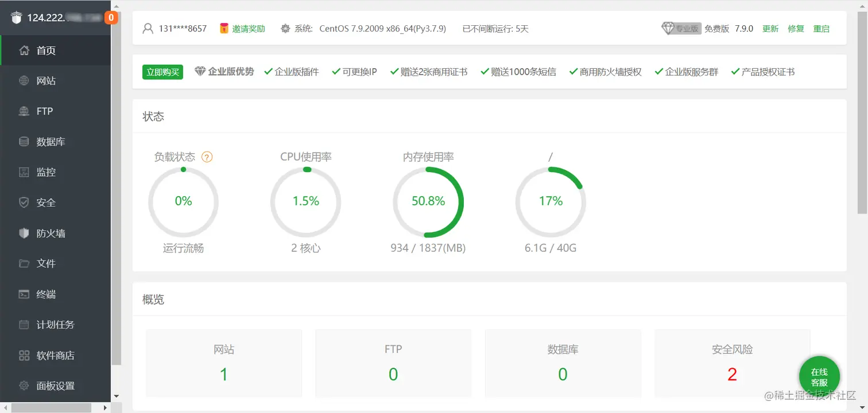868x413 pixels.
Task: Go to the 首页 sidebar item
Action: [56, 50]
